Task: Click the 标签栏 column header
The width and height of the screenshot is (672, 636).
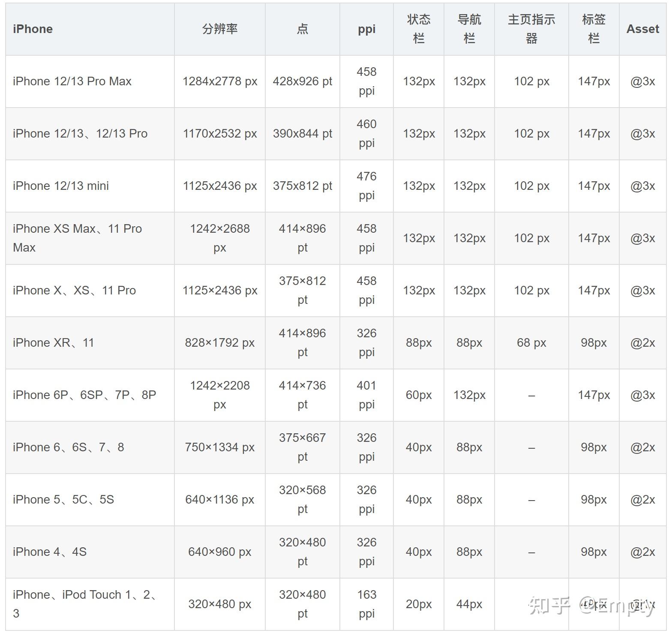Action: 594,29
